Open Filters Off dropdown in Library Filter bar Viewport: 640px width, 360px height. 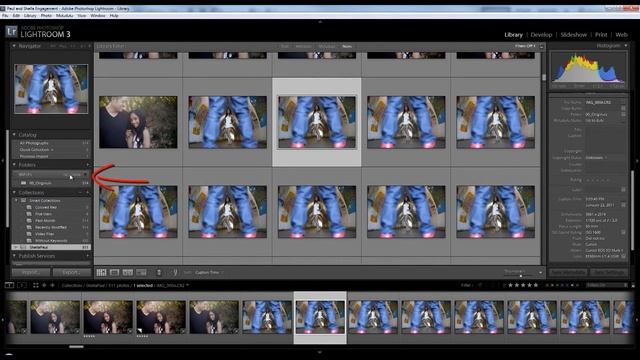pyautogui.click(x=525, y=46)
